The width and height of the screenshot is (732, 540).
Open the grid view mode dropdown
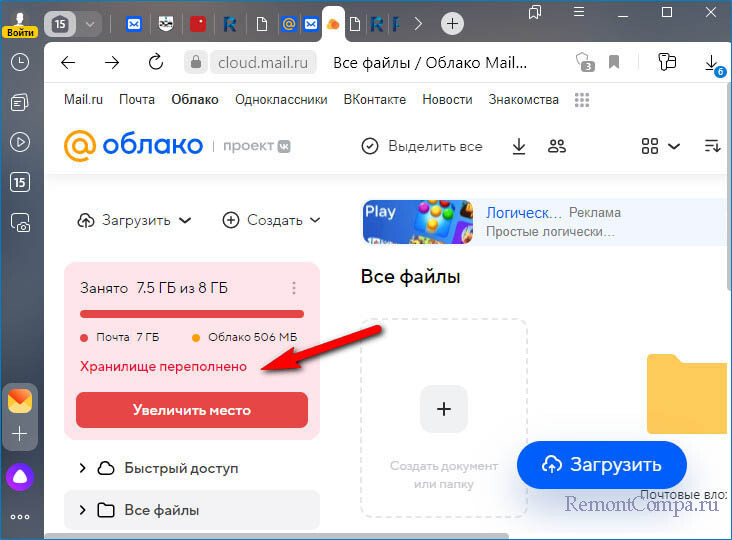pyautogui.click(x=660, y=146)
